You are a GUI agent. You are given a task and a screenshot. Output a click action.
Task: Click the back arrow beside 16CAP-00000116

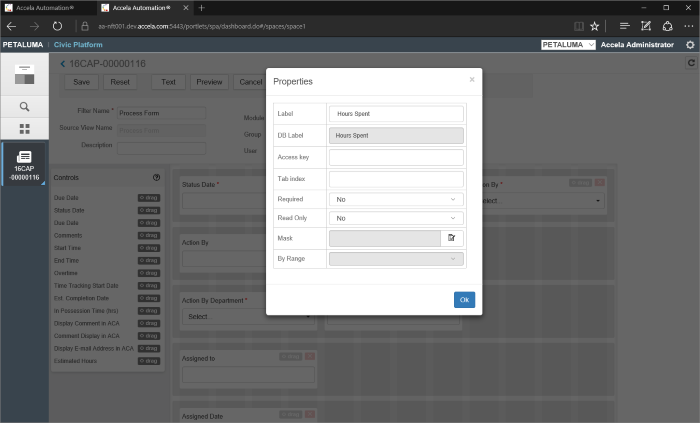(63, 64)
